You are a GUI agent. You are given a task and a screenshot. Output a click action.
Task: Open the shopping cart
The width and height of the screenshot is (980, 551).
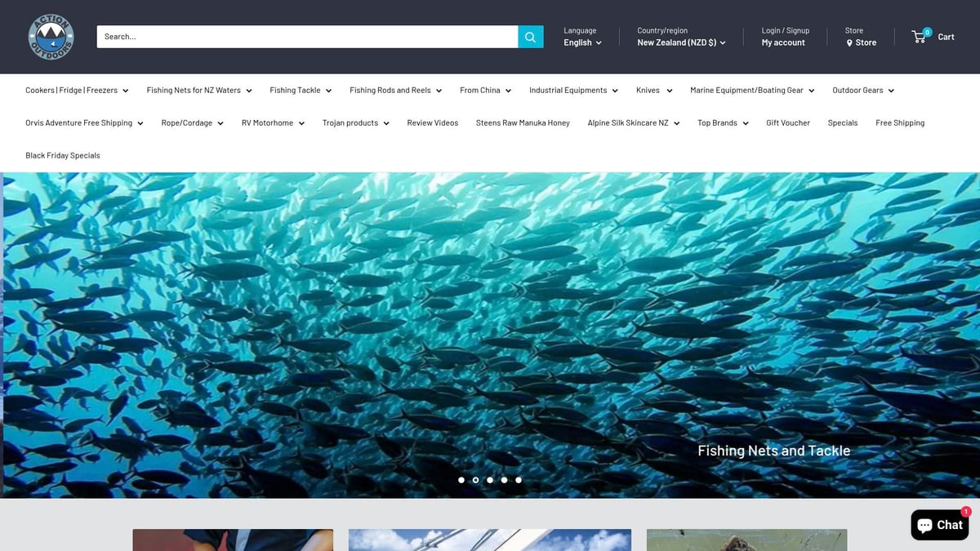pyautogui.click(x=933, y=36)
